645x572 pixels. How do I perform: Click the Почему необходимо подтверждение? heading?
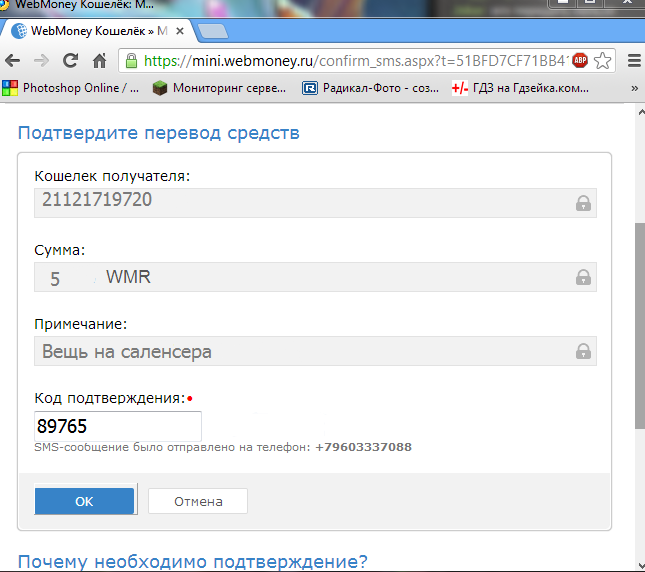193,562
